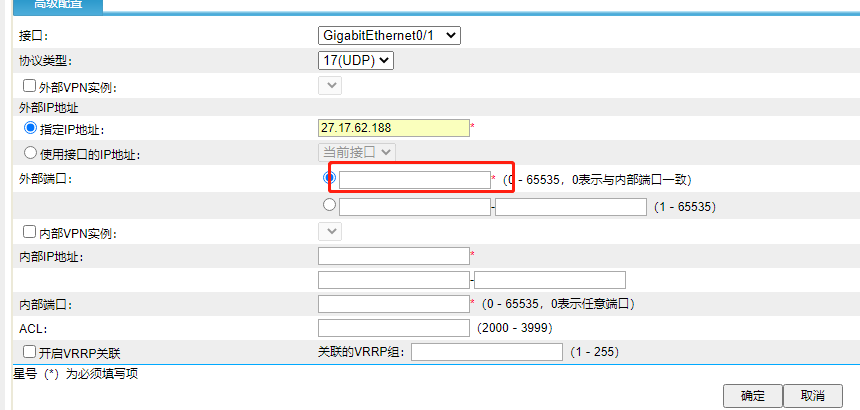This screenshot has height=410, width=860.
Task: Select the external port range radio button
Action: [x=330, y=205]
